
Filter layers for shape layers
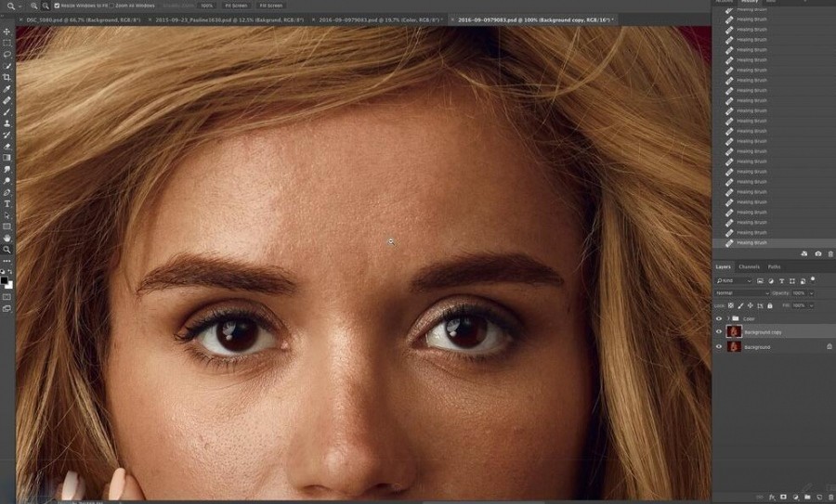792,280
